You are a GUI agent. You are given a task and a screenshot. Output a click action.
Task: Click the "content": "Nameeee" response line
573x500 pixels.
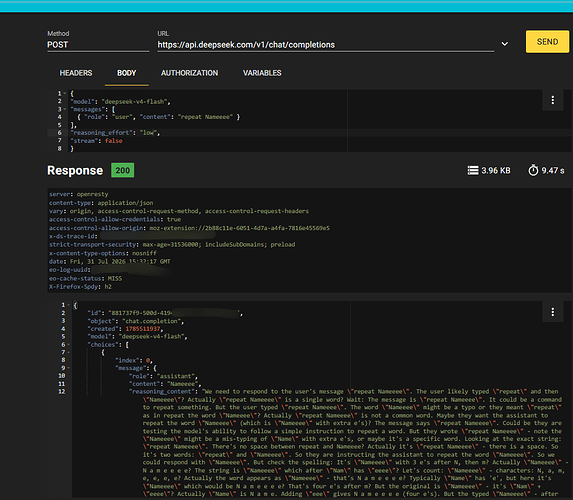pos(165,384)
